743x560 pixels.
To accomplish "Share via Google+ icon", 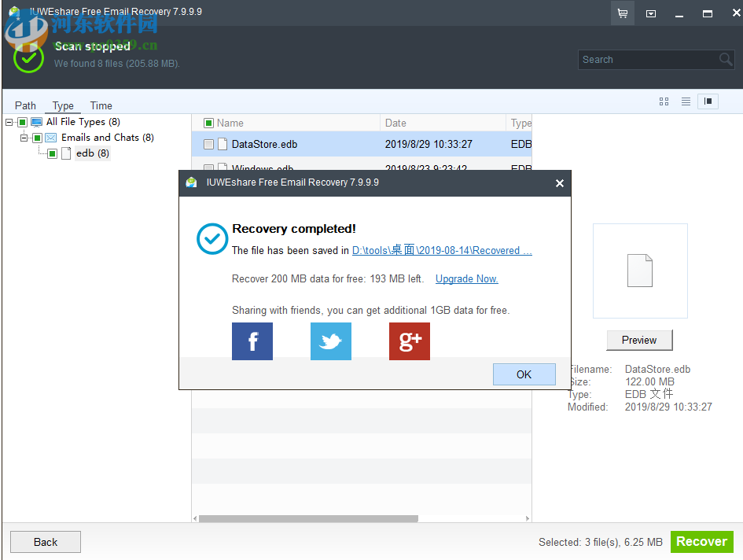I will click(409, 341).
